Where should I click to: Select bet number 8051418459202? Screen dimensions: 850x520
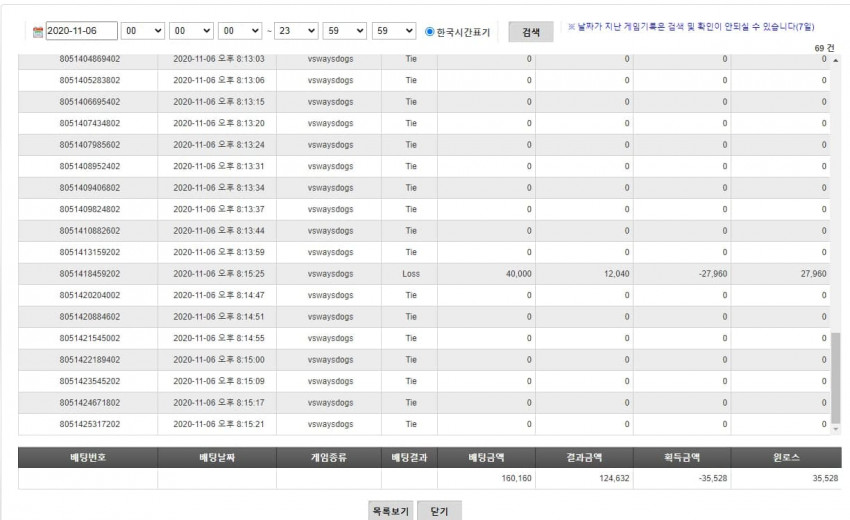pyautogui.click(x=89, y=274)
